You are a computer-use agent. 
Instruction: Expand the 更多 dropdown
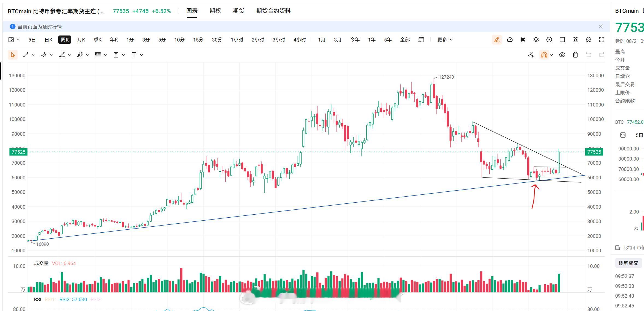click(445, 40)
